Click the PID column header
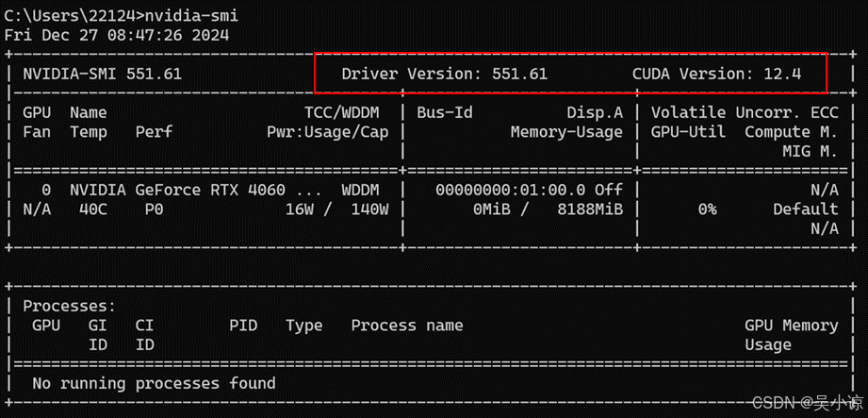 [243, 326]
